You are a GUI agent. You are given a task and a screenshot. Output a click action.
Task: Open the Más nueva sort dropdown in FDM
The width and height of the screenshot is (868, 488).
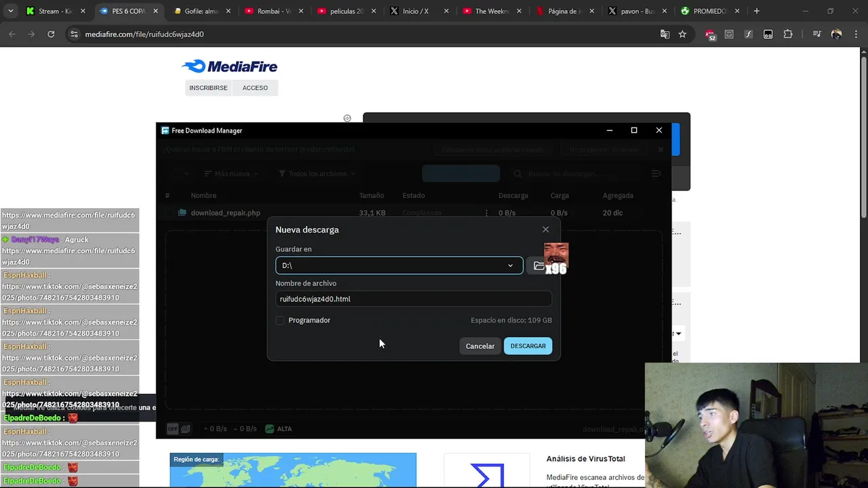click(x=231, y=174)
